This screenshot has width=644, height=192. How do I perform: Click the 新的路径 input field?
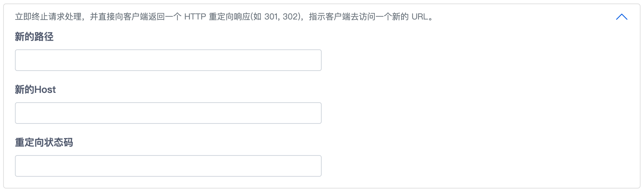point(168,60)
